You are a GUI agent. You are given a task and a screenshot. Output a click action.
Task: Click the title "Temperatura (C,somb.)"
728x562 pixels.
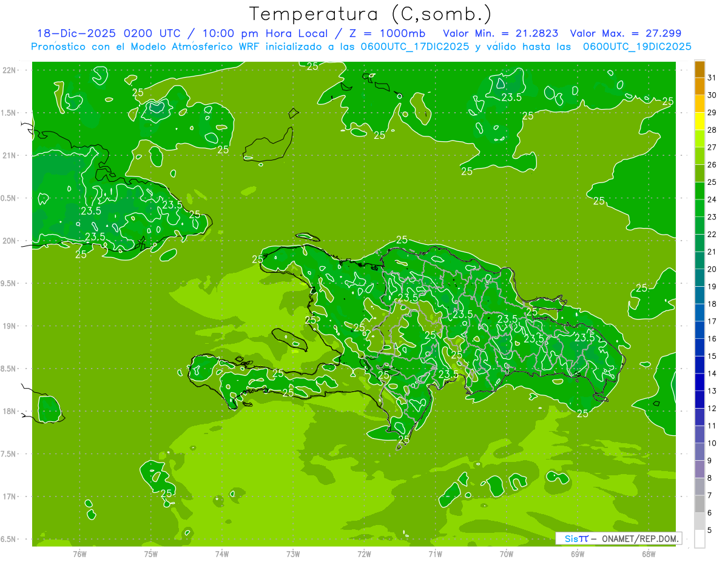pyautogui.click(x=371, y=14)
